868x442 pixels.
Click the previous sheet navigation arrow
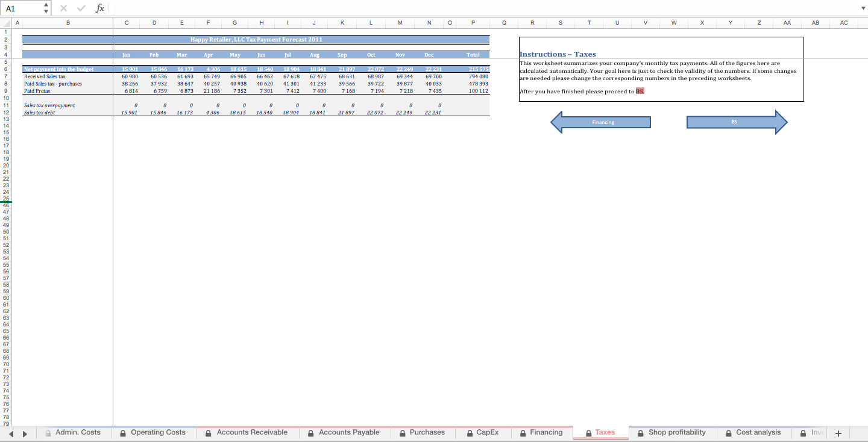[11, 432]
